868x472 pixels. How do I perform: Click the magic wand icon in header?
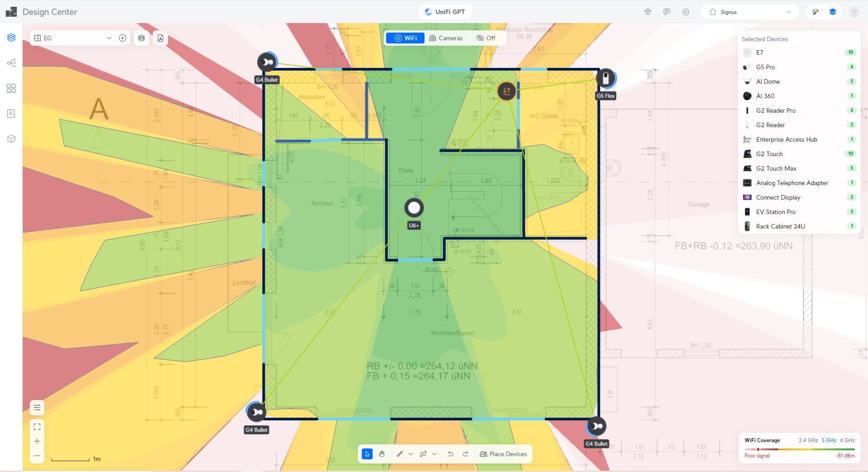815,12
